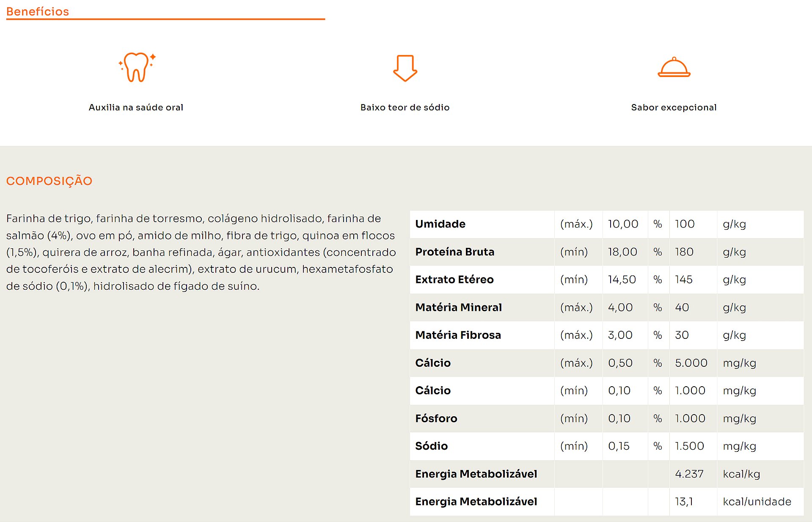Click the 'Auxilia na saúde oral' label
The width and height of the screenshot is (812, 522).
[x=136, y=107]
